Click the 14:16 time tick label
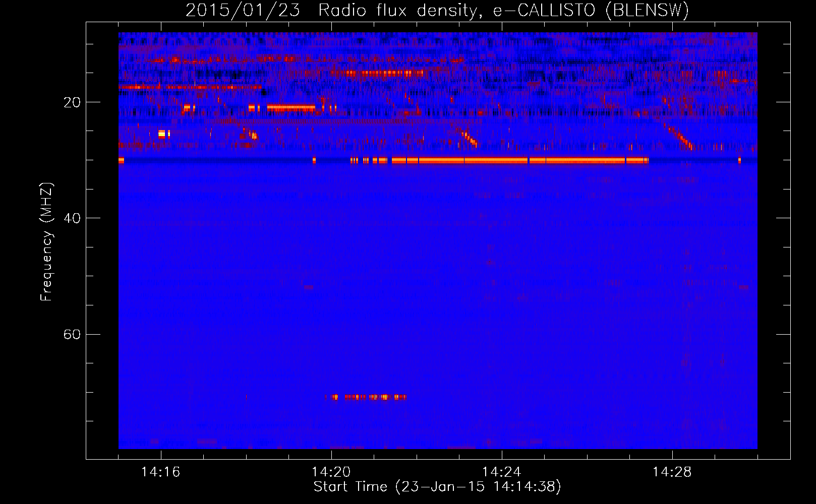The width and height of the screenshot is (816, 504). coord(160,472)
